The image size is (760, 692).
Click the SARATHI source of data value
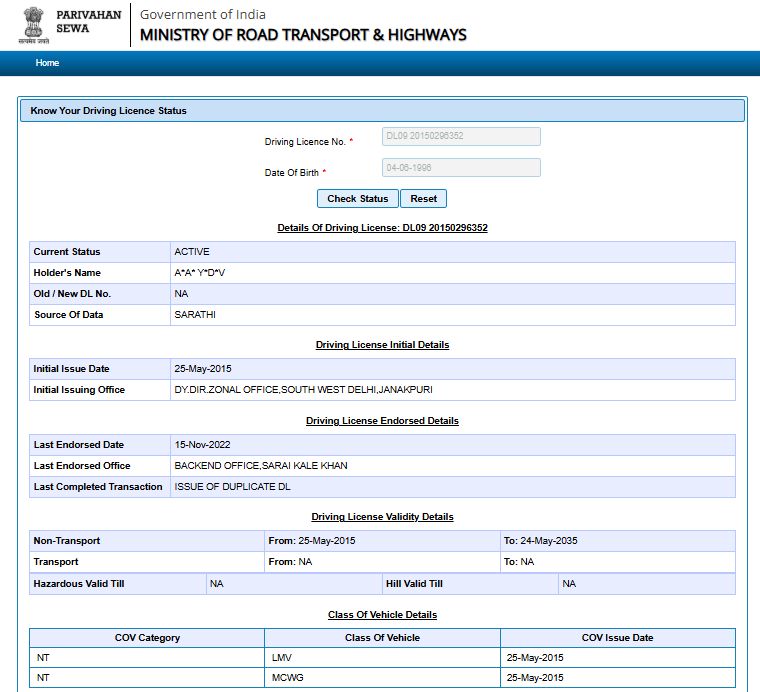point(195,315)
